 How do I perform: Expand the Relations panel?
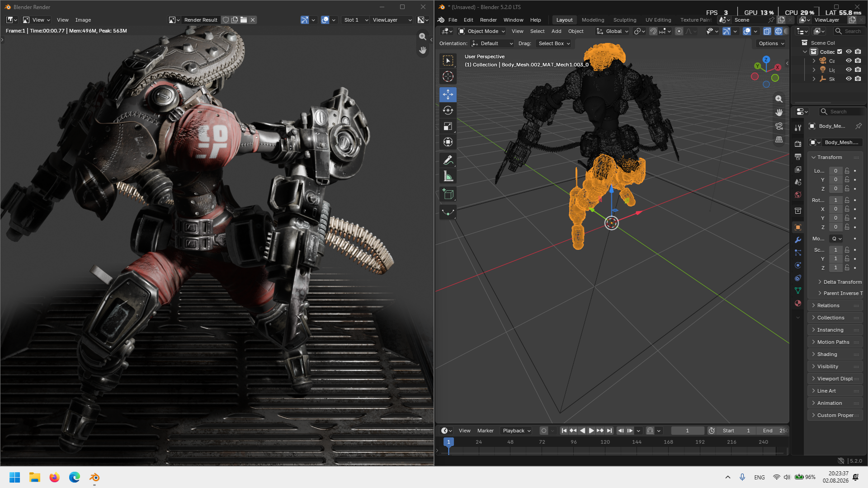pos(835,305)
